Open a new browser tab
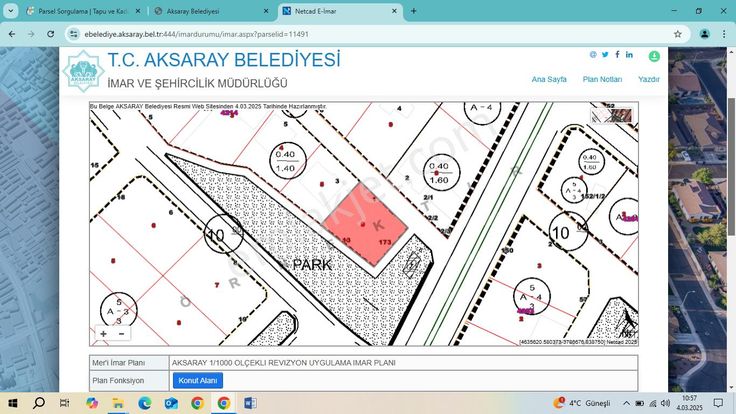The height and width of the screenshot is (414, 736). pos(414,11)
